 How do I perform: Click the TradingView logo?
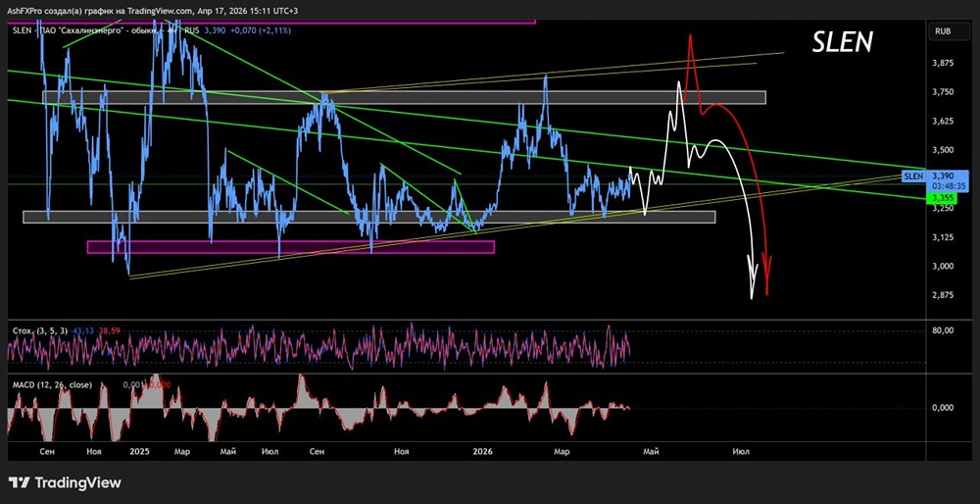click(x=65, y=482)
